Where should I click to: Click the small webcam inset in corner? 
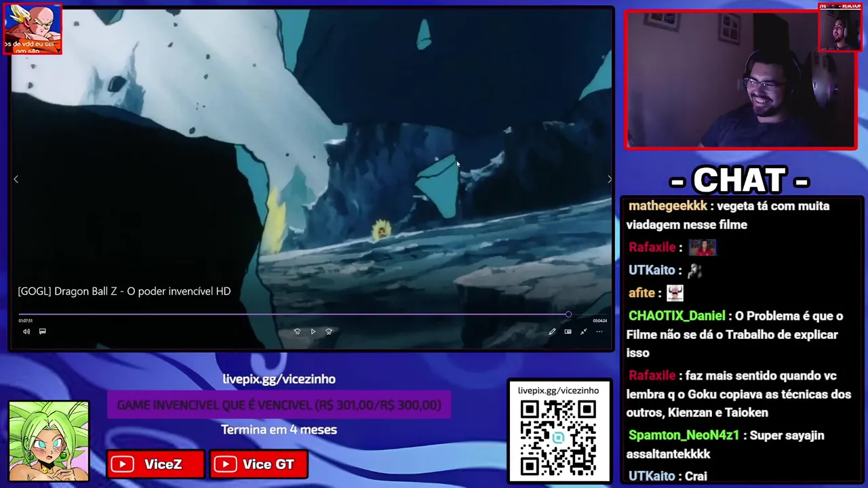tap(840, 27)
